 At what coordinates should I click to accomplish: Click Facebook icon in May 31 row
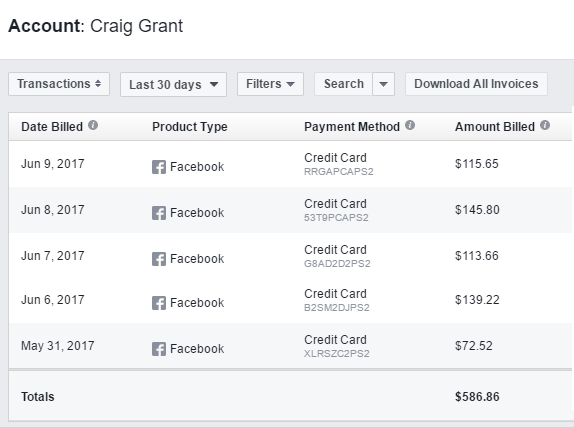click(159, 349)
